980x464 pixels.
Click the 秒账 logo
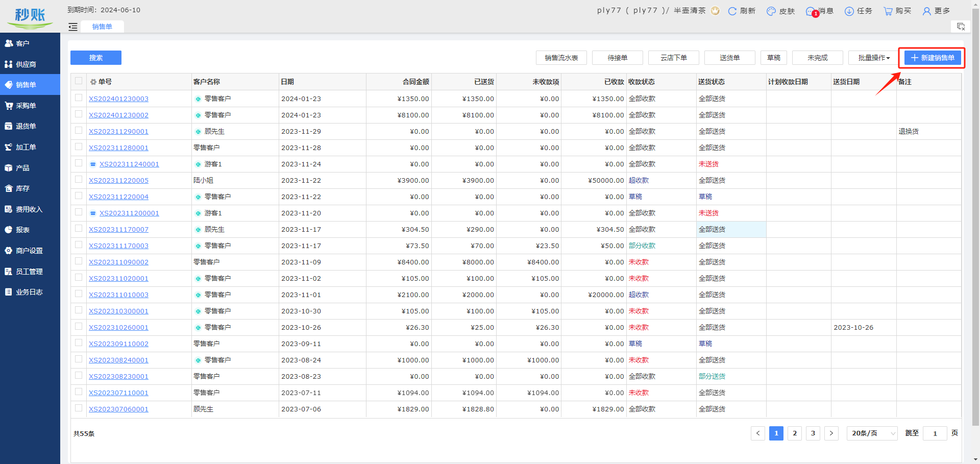tap(30, 17)
